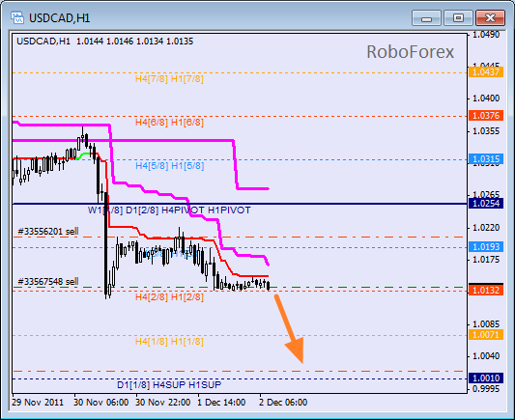
Task: Click the H4[5/8] H1[5/8] level label
Action: tap(170, 166)
